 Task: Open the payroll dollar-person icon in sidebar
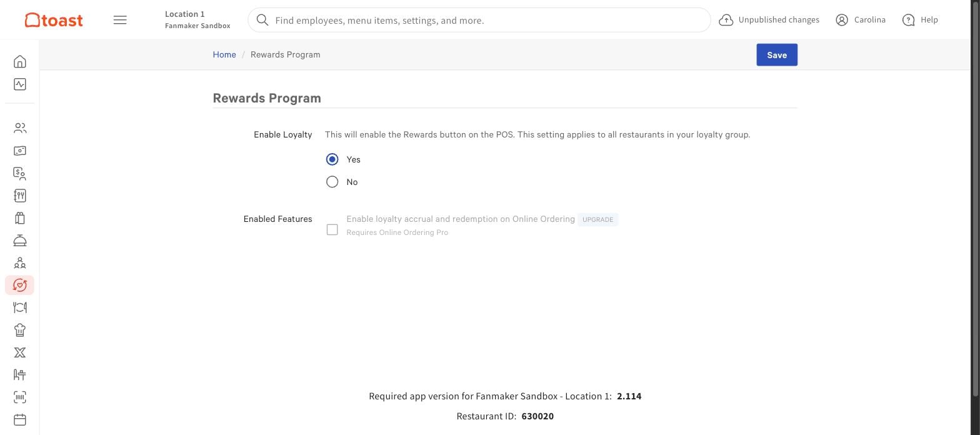20,173
